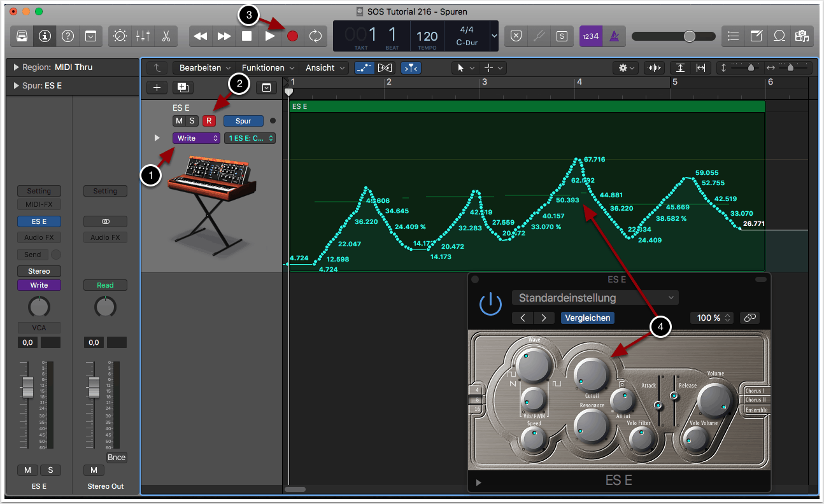Open the Bearbeiten menu

(203, 67)
